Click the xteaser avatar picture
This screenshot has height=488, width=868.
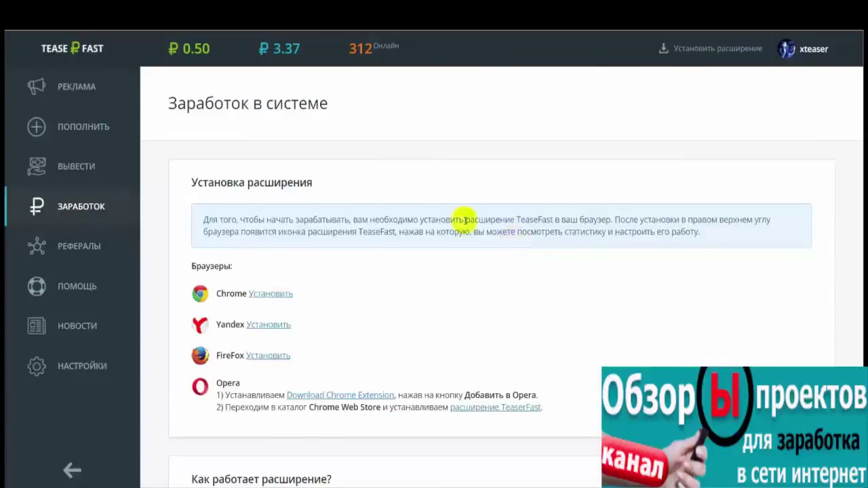point(787,49)
